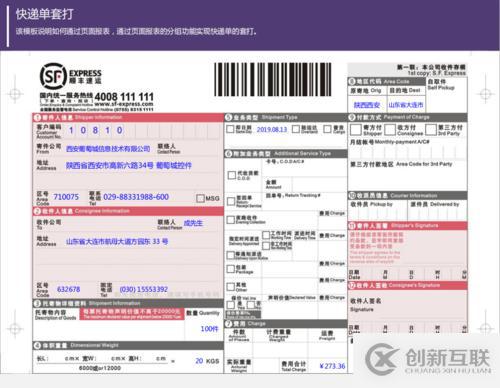Tick the evening collection (夜晚收件) checkbox
500x388 pixels.
pyautogui.click(x=231, y=220)
